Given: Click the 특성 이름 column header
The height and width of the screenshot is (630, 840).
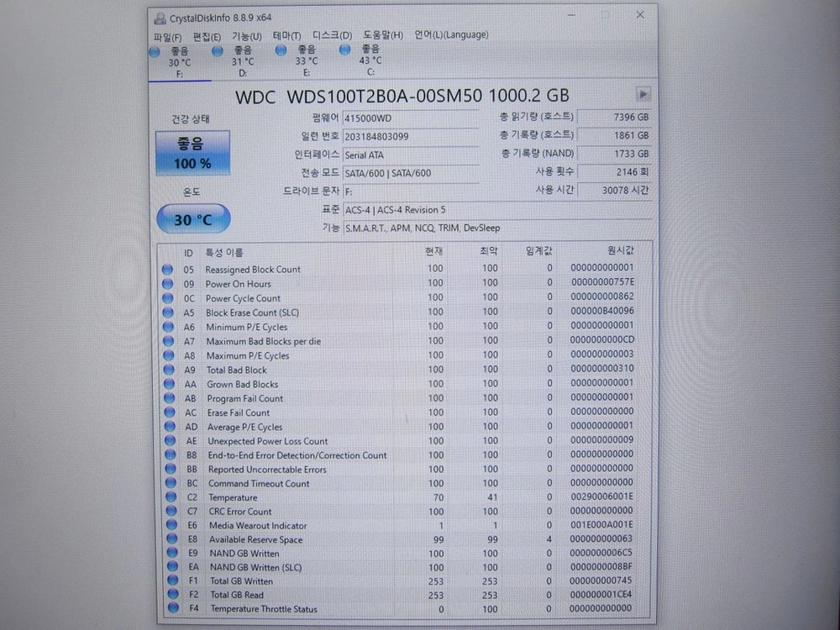Looking at the screenshot, I should 224,252.
